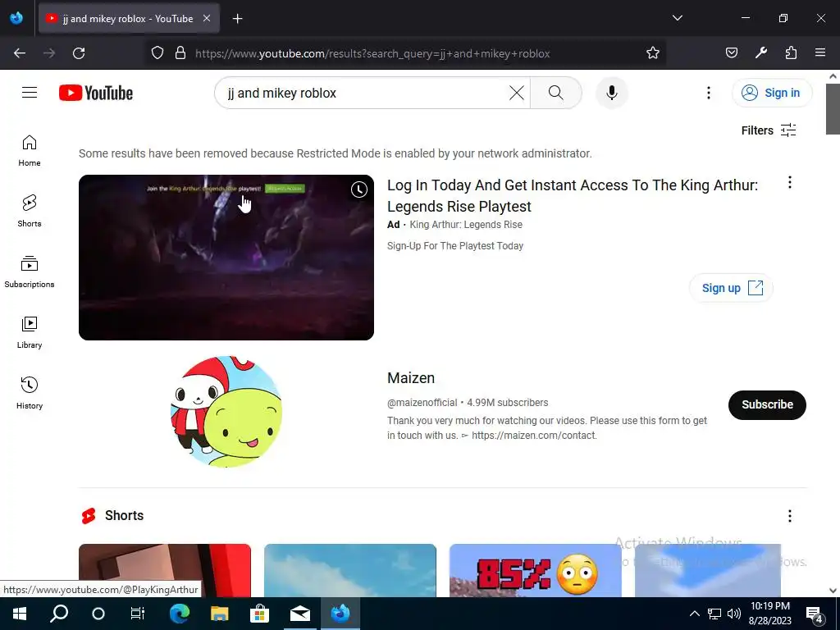Open options menu for the King Arthur ad
Image resolution: width=840 pixels, height=630 pixels.
(x=789, y=183)
